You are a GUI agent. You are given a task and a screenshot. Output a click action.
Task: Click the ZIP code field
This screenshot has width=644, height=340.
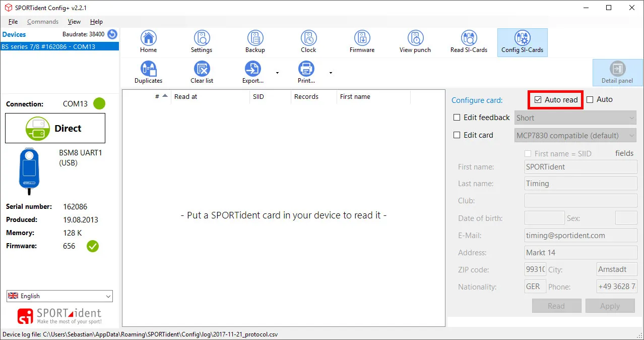click(x=535, y=269)
